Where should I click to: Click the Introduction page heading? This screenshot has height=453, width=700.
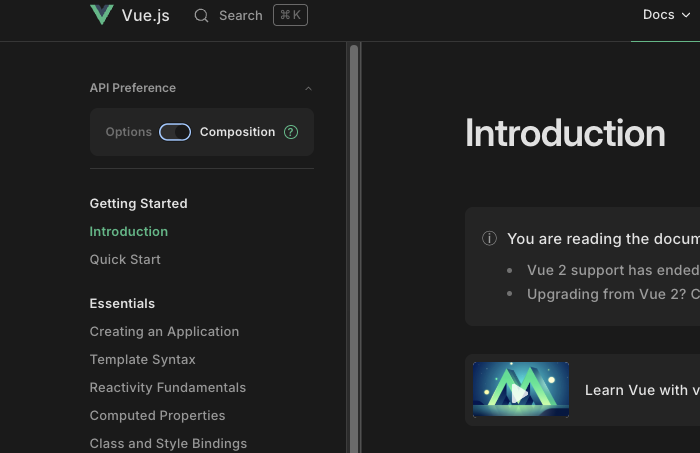coord(565,133)
